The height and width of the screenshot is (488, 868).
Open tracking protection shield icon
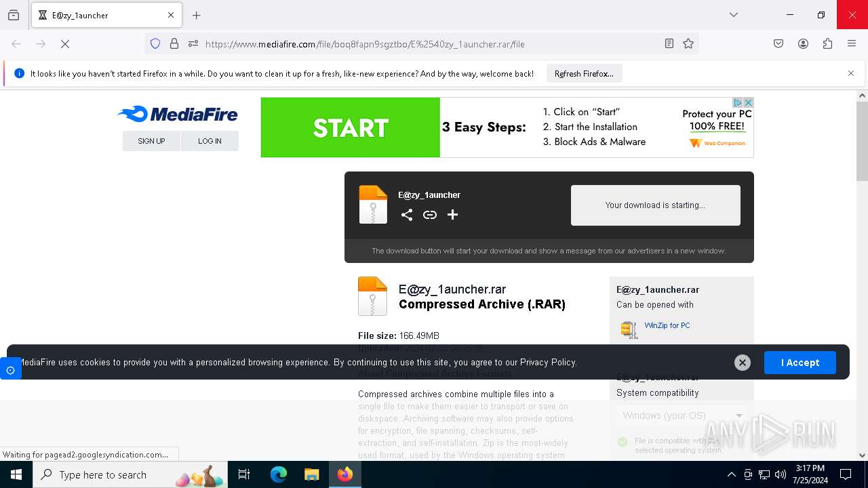(x=155, y=44)
